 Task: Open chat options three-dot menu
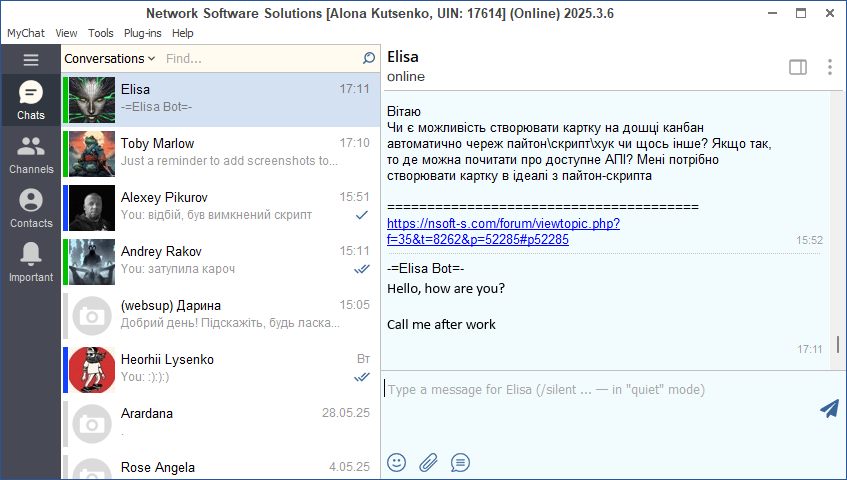(x=829, y=67)
